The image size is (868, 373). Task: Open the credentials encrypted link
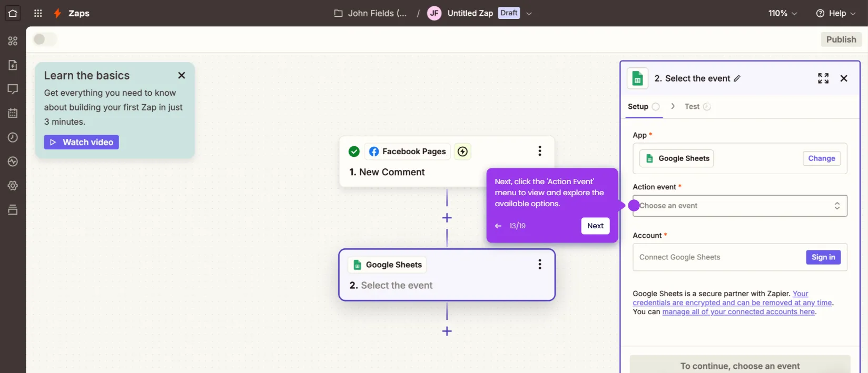pyautogui.click(x=732, y=298)
